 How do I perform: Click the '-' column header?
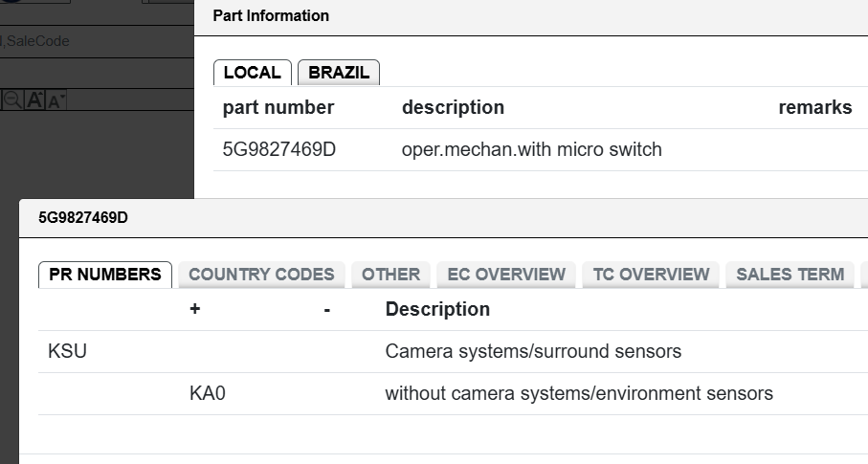pyautogui.click(x=327, y=310)
